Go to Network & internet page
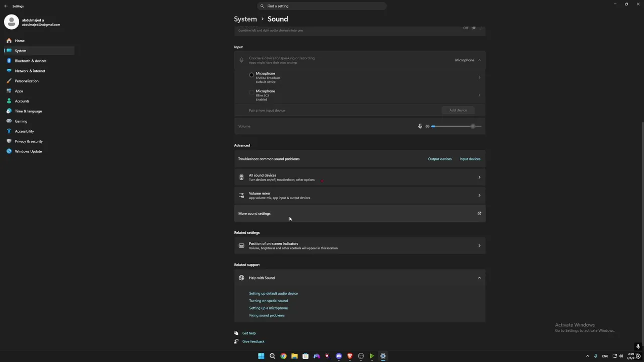 coord(30,71)
